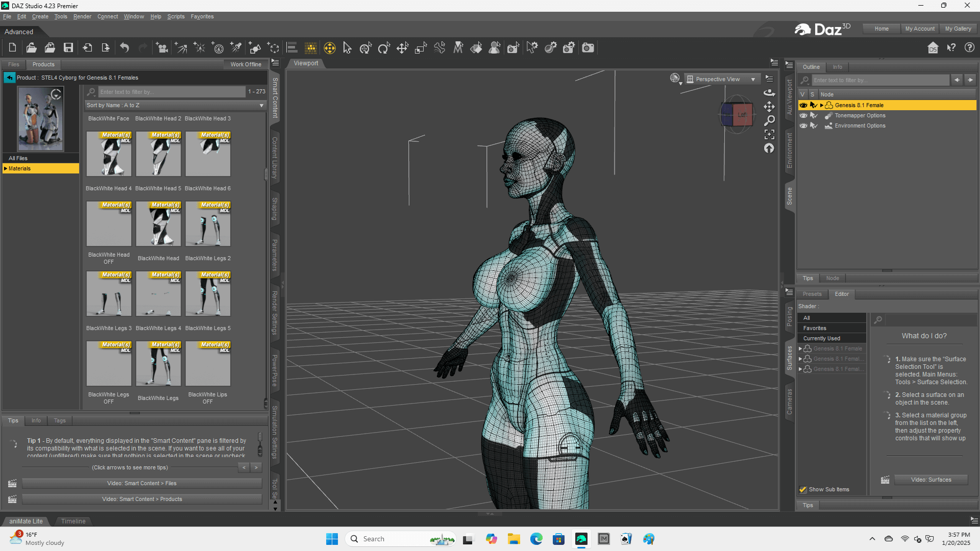Select the Node Selection arrow tool
The height and width of the screenshot is (551, 980).
tap(348, 48)
